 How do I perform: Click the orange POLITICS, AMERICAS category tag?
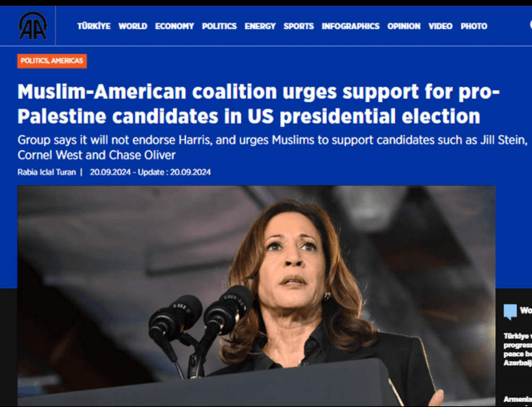pos(52,61)
